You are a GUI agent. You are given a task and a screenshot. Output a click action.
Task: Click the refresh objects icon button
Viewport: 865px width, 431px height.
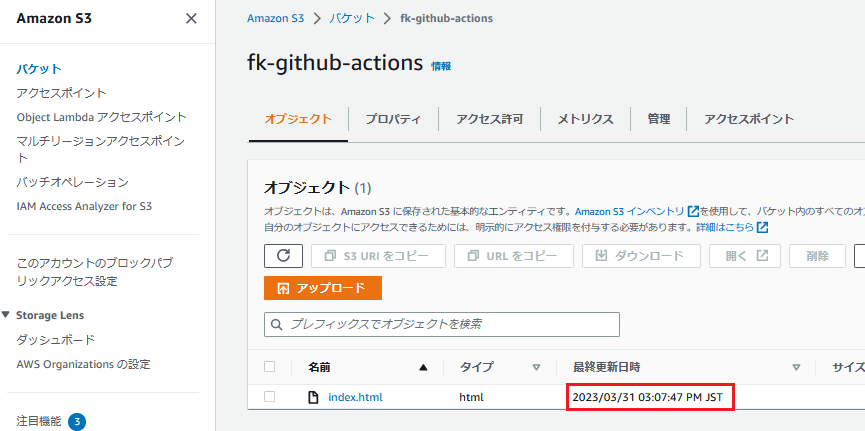283,256
